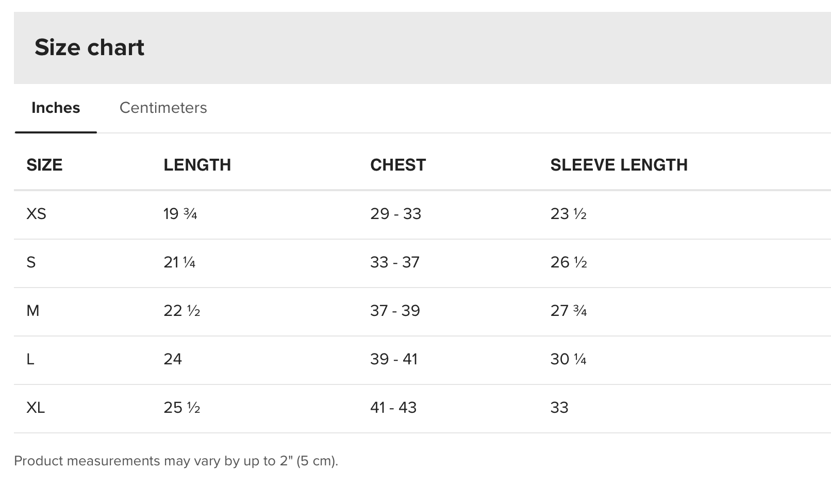831x504 pixels.
Task: Select the L size row label
Action: tap(30, 359)
